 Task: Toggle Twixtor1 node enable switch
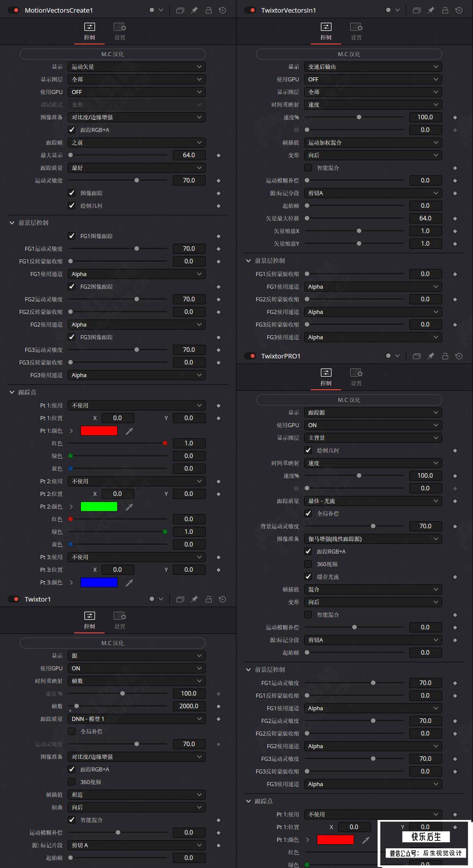point(14,599)
